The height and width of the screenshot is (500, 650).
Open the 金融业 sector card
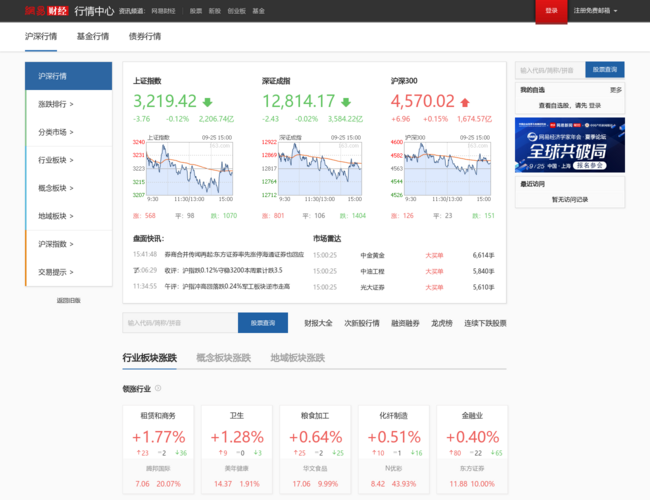pos(472,449)
